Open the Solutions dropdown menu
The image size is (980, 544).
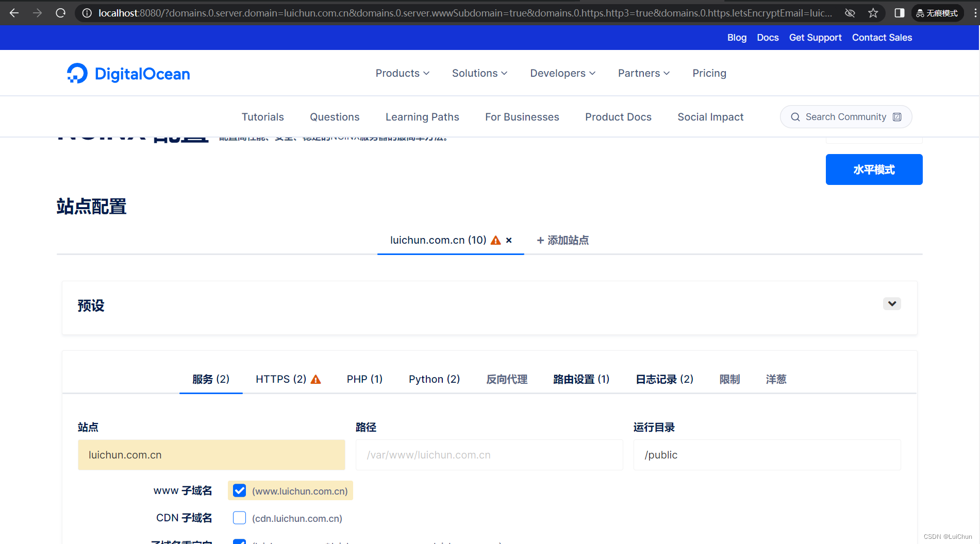(480, 73)
